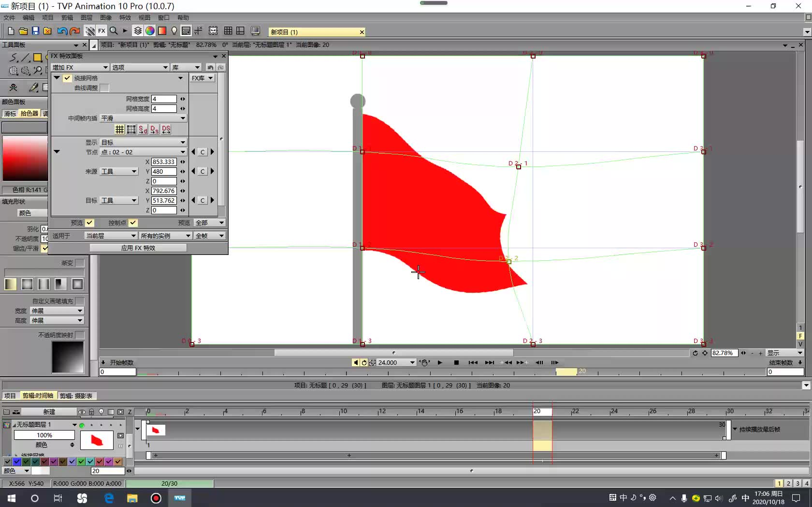Open the 选项 options dropdown
812x507 pixels.
coord(140,67)
